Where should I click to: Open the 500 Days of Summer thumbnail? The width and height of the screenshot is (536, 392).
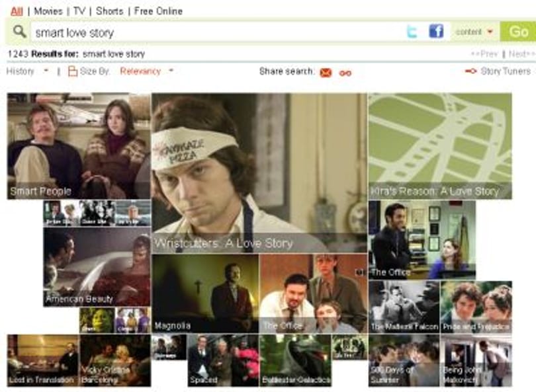(x=404, y=360)
